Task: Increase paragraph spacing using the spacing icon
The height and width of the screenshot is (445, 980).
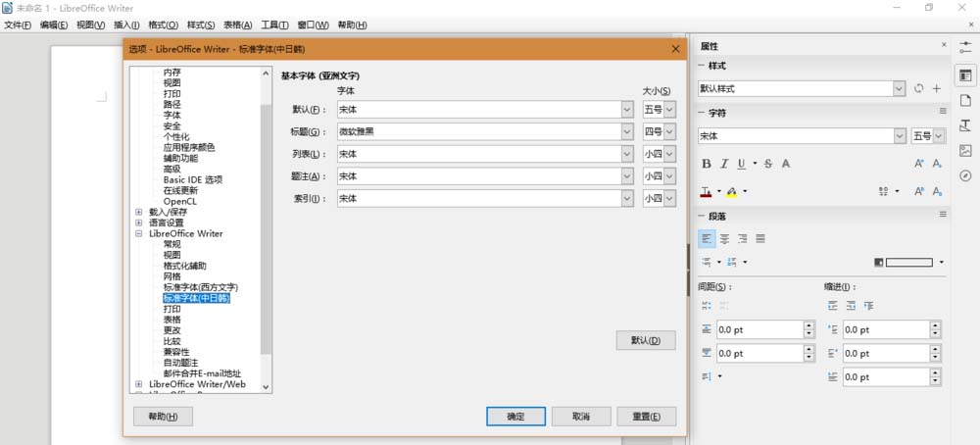Action: [x=707, y=306]
